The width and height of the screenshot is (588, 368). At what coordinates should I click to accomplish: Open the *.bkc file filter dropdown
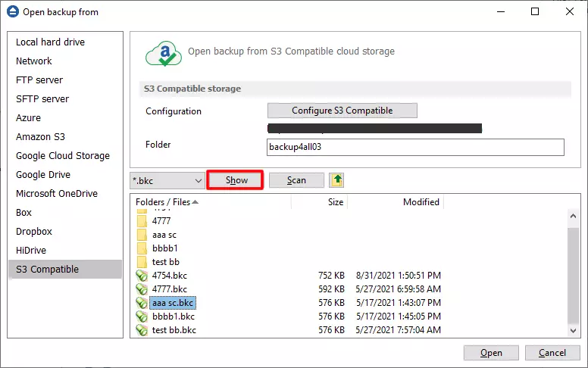pyautogui.click(x=198, y=180)
